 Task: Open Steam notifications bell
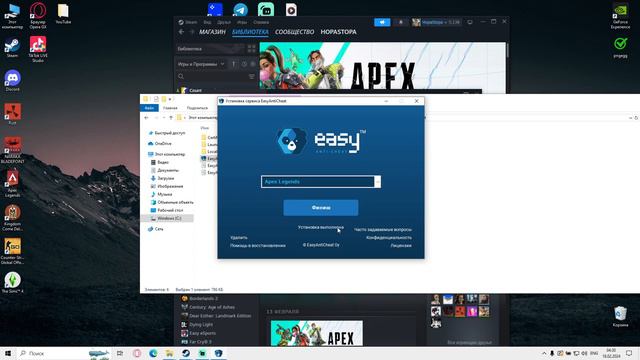pyautogui.click(x=400, y=22)
